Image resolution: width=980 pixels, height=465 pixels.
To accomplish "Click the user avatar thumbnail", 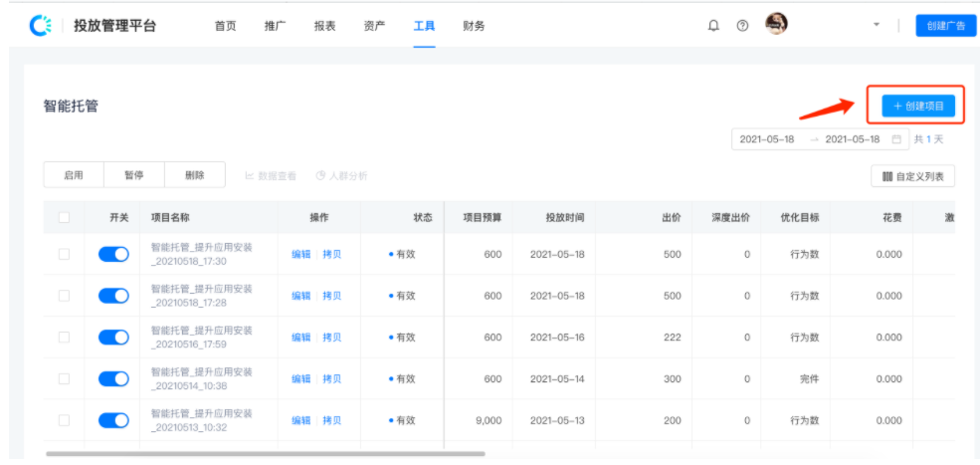I will tap(776, 25).
